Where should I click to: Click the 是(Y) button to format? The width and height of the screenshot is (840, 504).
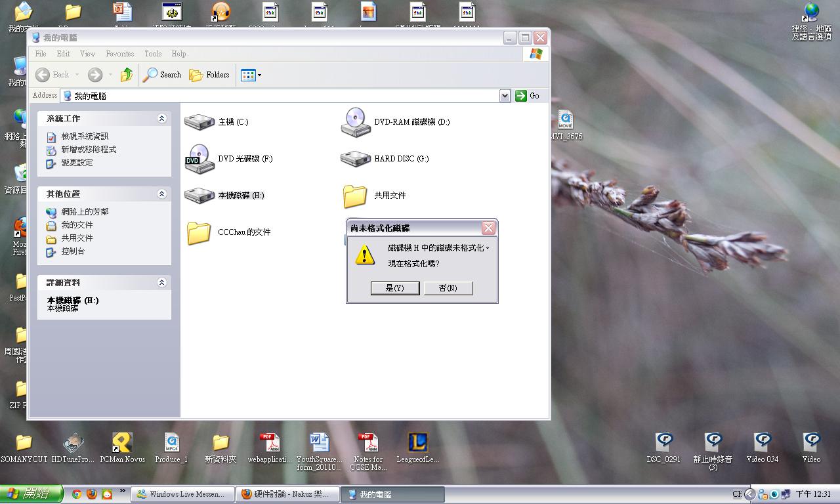(x=394, y=288)
